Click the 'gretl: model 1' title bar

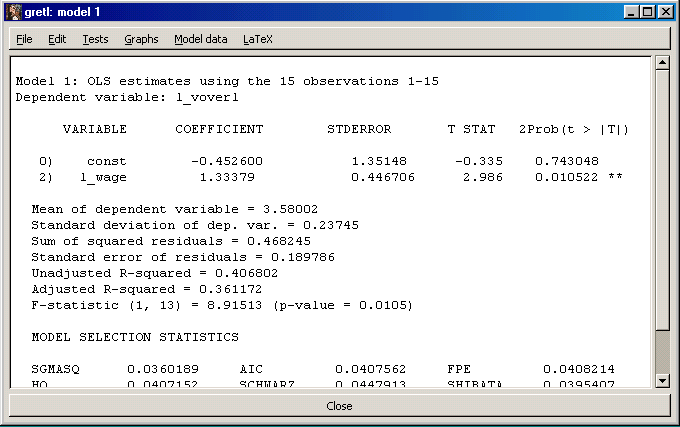[300, 12]
